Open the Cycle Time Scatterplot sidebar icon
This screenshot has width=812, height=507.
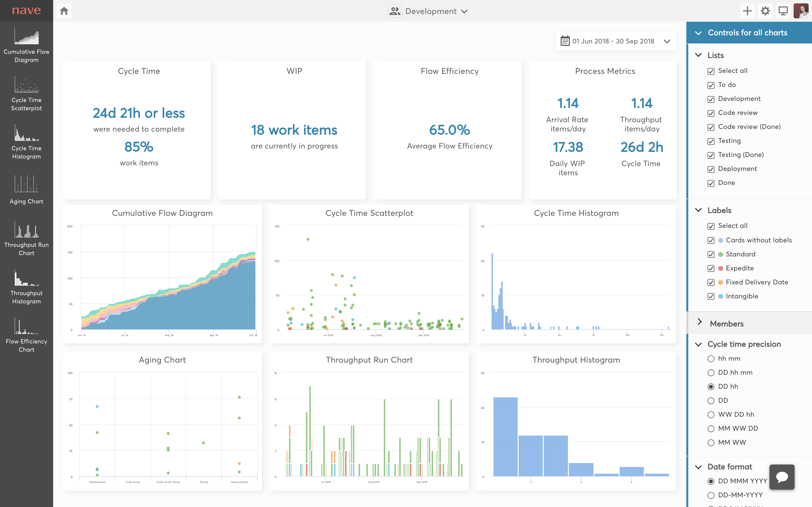click(26, 84)
